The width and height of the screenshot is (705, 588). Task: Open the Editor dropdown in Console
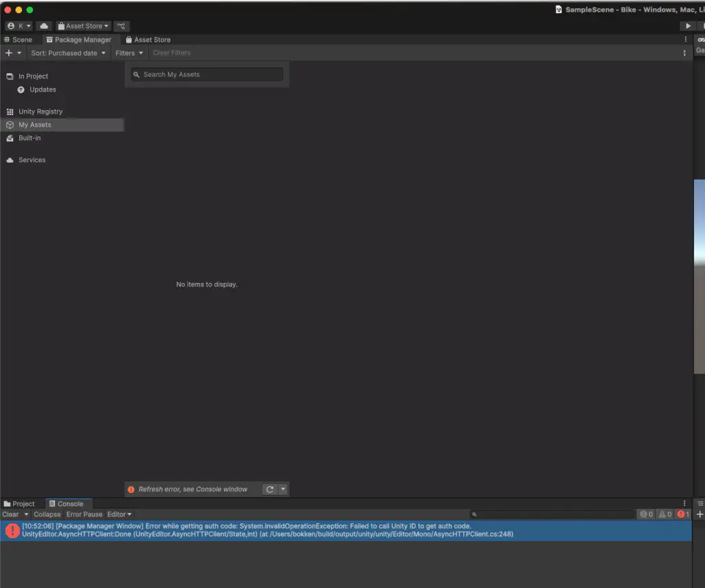pos(119,514)
